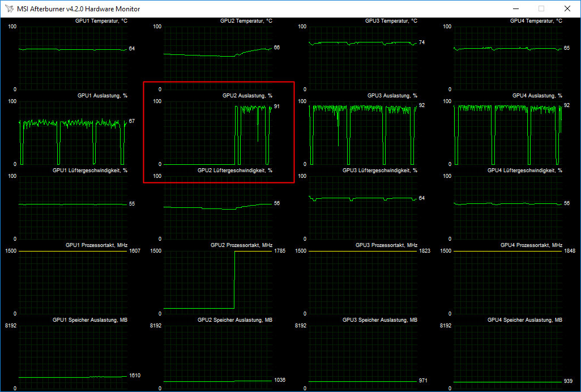581x392 pixels.
Task: Click 'GPU3 Lüftergeschwindigkeit, %' label
Action: pyautogui.click(x=380, y=171)
